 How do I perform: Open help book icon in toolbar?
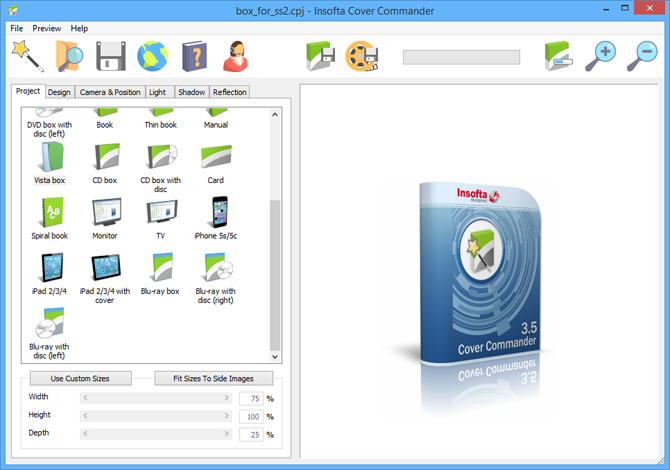click(197, 55)
